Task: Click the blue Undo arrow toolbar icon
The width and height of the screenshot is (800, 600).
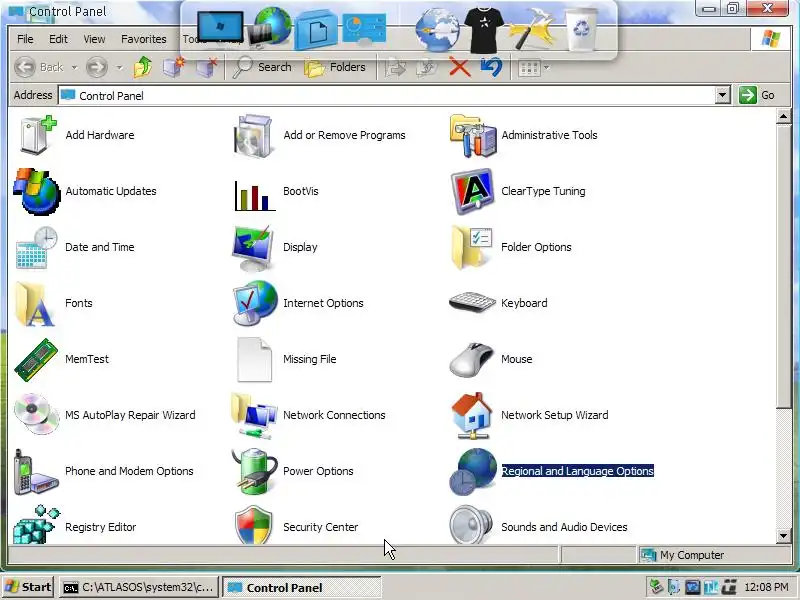Action: 491,67
